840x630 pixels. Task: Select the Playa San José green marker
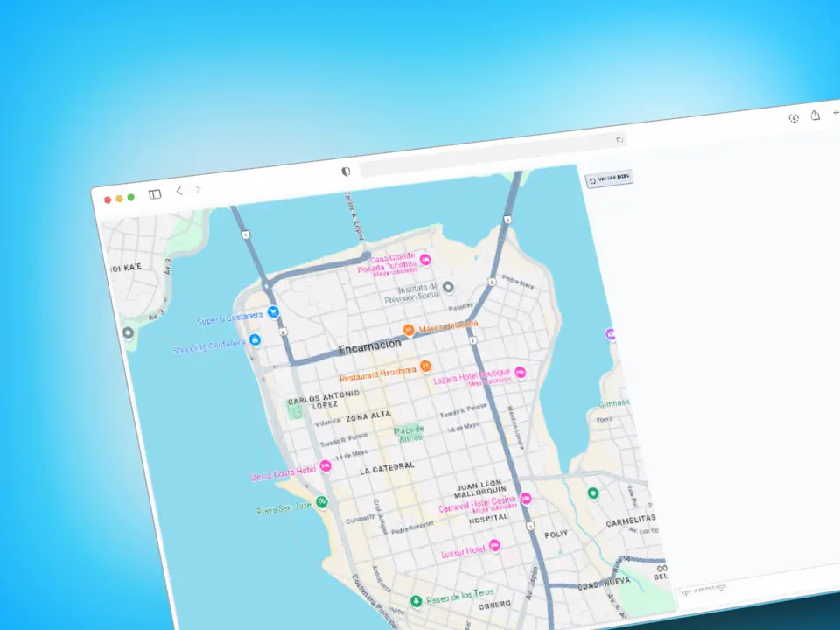click(x=322, y=502)
